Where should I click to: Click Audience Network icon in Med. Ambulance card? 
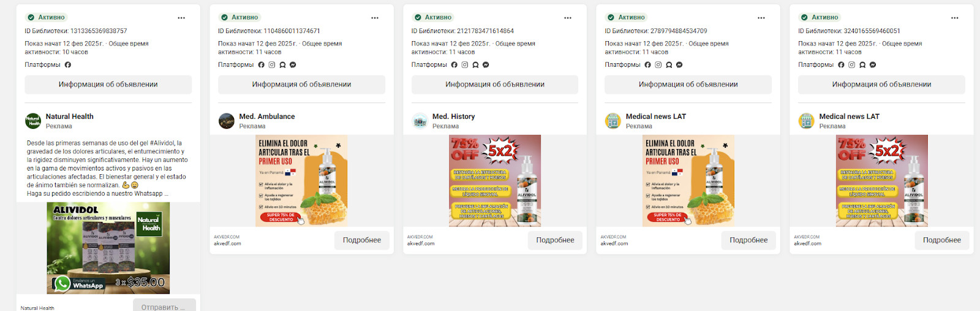click(x=282, y=64)
